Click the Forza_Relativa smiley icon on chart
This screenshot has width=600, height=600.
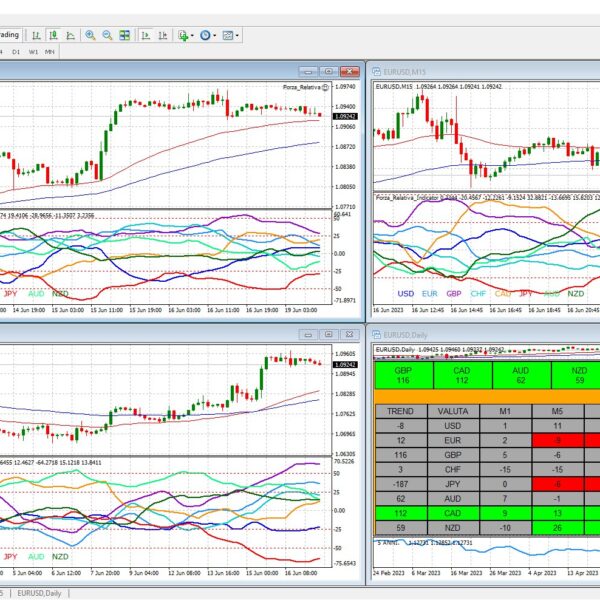tap(325, 87)
